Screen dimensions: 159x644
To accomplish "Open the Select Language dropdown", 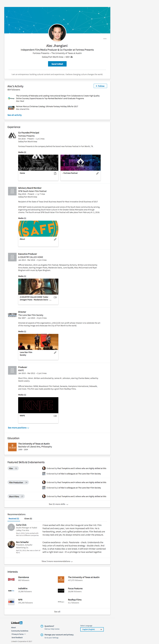I will 92,629.
